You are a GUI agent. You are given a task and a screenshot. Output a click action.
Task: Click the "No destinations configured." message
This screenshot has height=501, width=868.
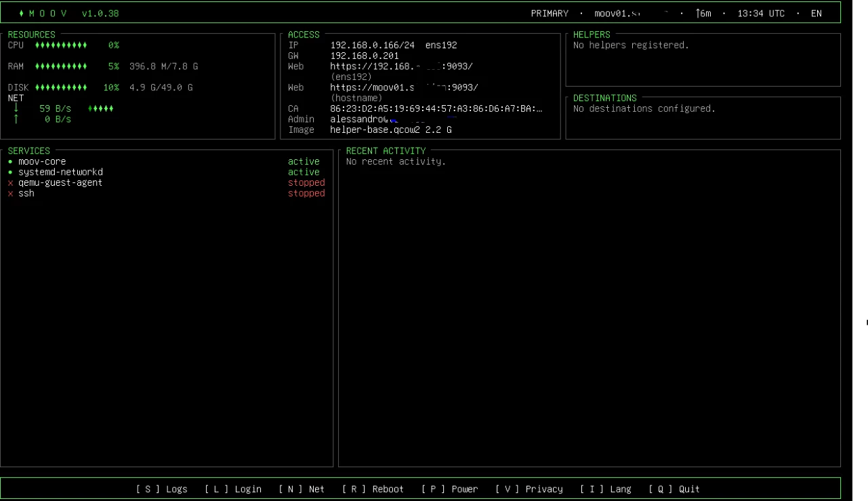pos(644,108)
